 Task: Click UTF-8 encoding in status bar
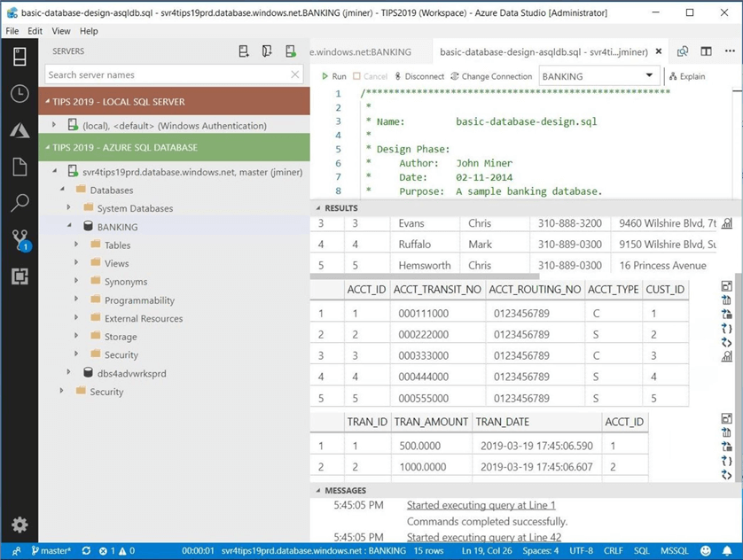pyautogui.click(x=581, y=550)
